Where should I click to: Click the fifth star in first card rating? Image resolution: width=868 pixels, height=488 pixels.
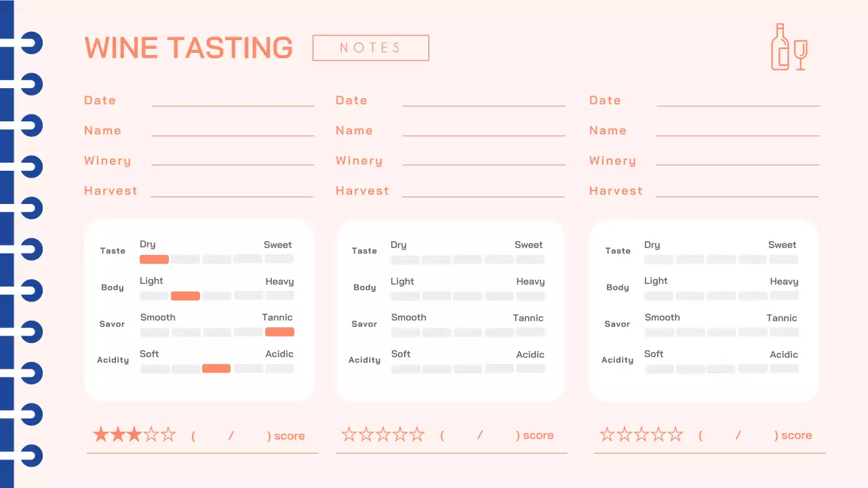click(168, 434)
